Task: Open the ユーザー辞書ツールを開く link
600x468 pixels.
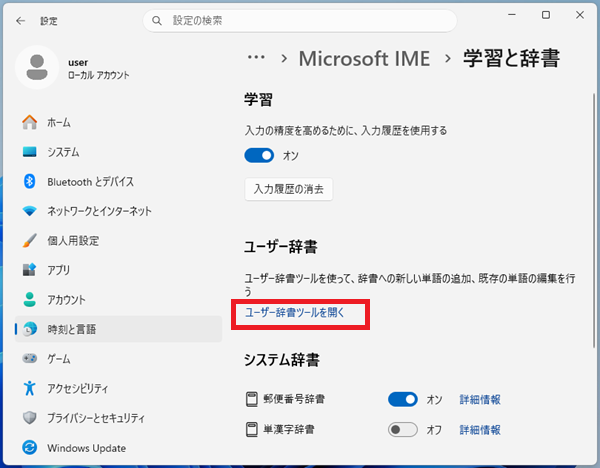Action: [295, 313]
